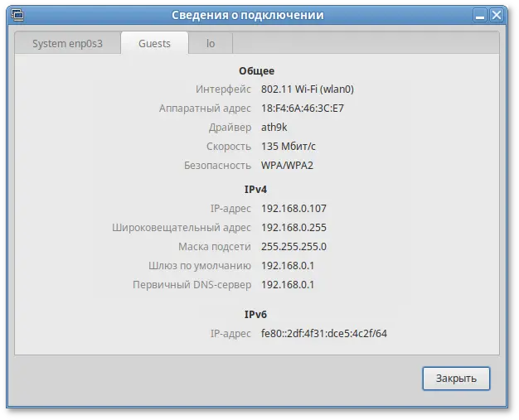The width and height of the screenshot is (519, 420).
Task: Select the WPA/WPA2 security value
Action: point(287,166)
